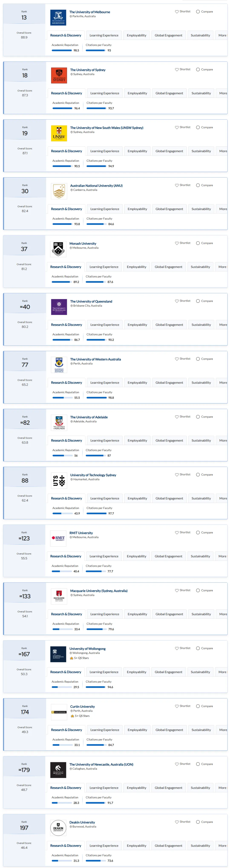Add Monash University to shortlist heart
The height and width of the screenshot is (868, 230).
pos(177,243)
